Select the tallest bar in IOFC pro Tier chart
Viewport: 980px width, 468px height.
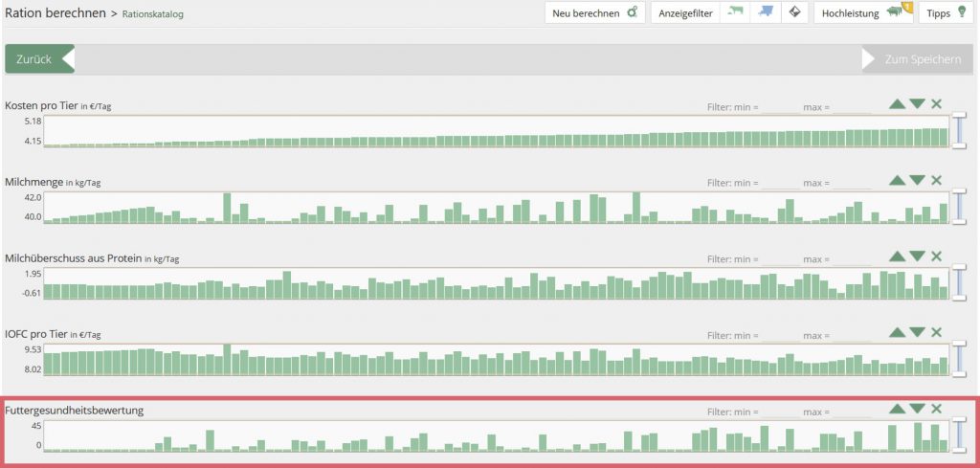pyautogui.click(x=227, y=359)
